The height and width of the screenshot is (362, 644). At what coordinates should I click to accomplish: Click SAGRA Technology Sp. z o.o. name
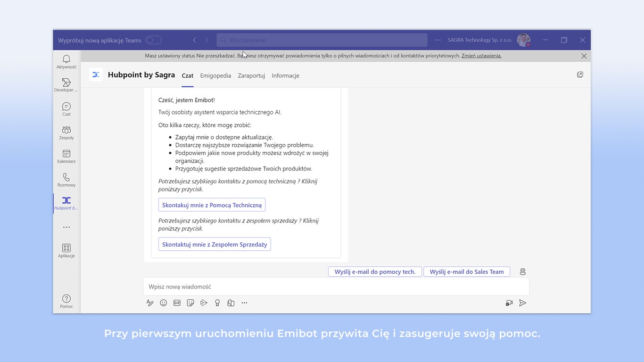479,40
